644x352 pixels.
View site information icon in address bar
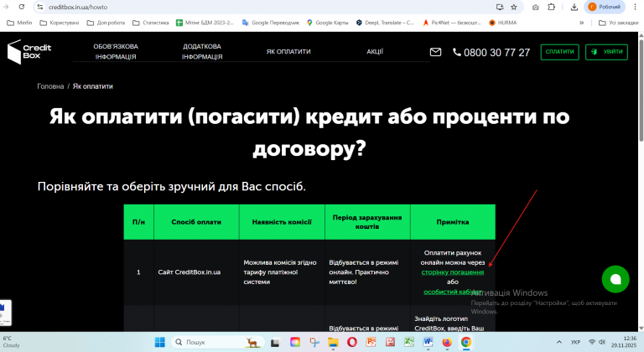click(40, 7)
